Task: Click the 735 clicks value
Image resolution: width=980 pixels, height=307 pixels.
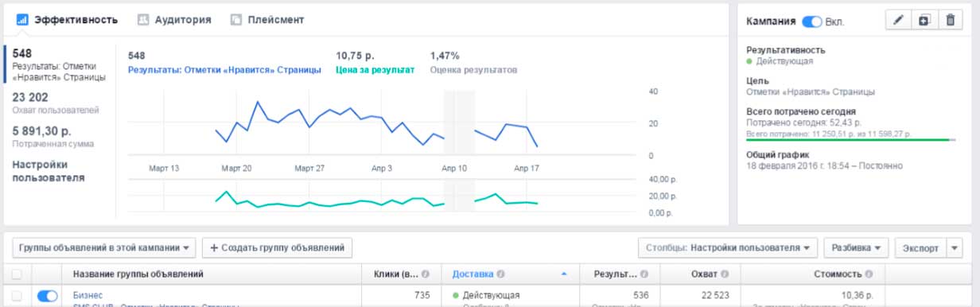Action: (422, 296)
